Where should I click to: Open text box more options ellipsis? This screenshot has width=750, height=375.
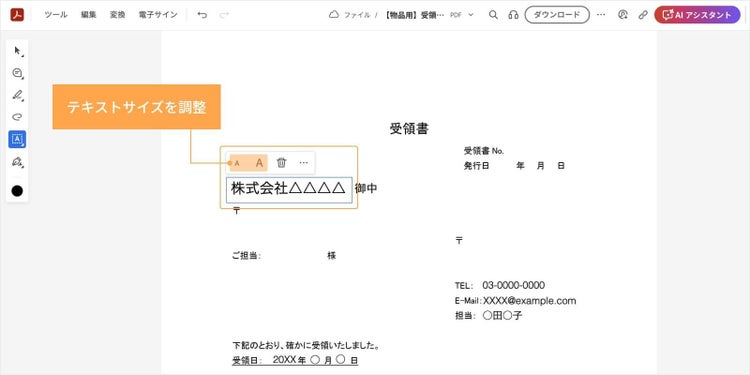pos(304,163)
